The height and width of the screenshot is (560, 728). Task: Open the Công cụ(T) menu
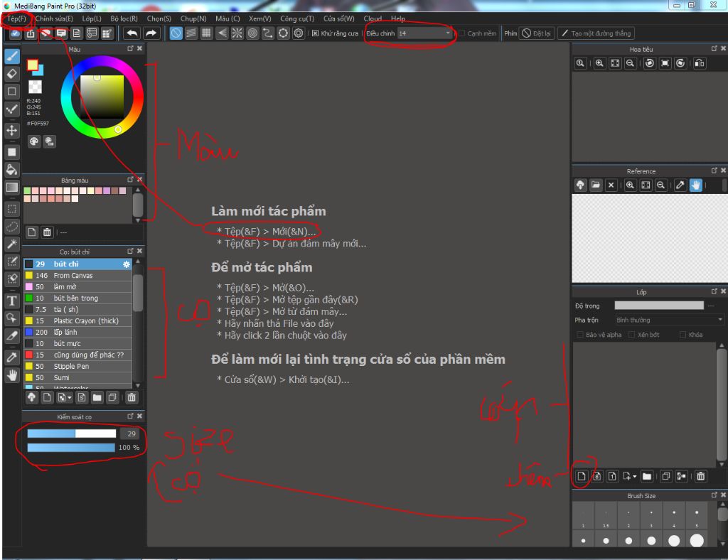pyautogui.click(x=297, y=18)
